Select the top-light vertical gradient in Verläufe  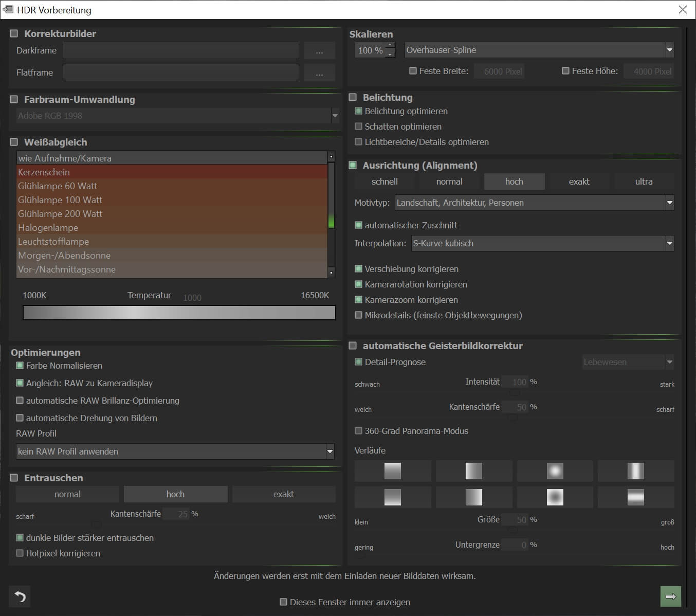pyautogui.click(x=393, y=471)
